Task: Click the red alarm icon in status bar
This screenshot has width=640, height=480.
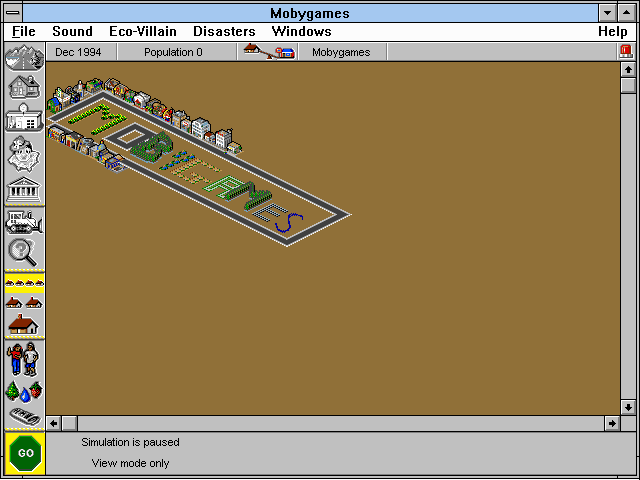Action: [626, 52]
